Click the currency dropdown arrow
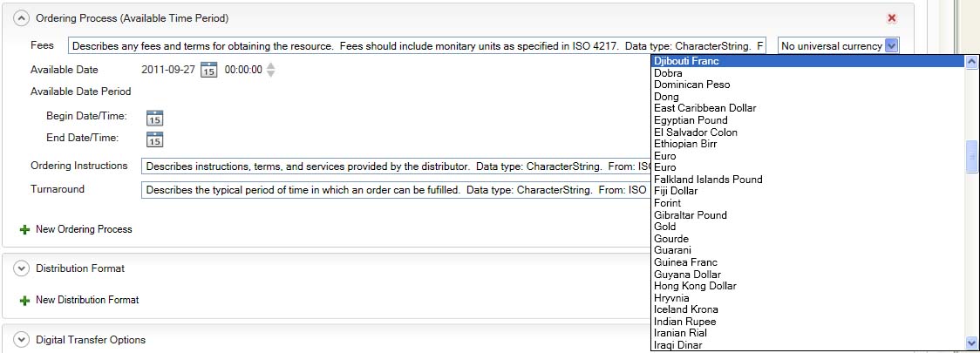The height and width of the screenshot is (353, 980). 891,46
